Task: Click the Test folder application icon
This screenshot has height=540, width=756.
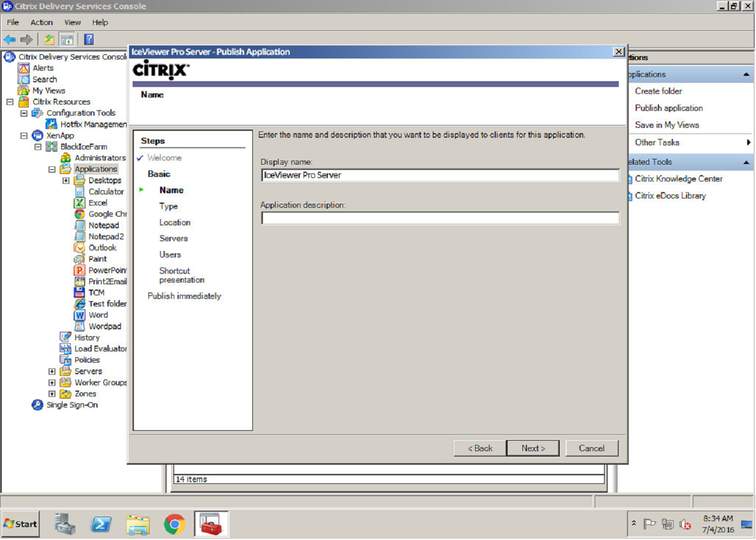Action: [x=80, y=304]
